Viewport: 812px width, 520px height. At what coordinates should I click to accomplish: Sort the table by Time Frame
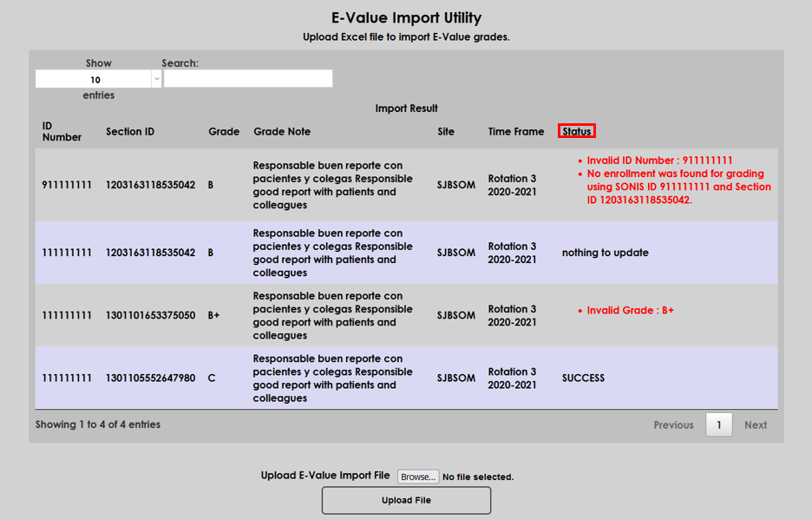515,131
